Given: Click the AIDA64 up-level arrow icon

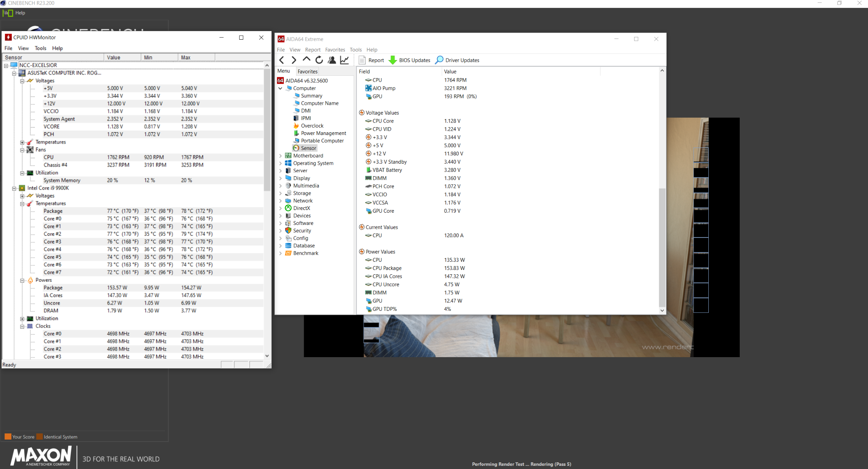Looking at the screenshot, I should click(306, 60).
